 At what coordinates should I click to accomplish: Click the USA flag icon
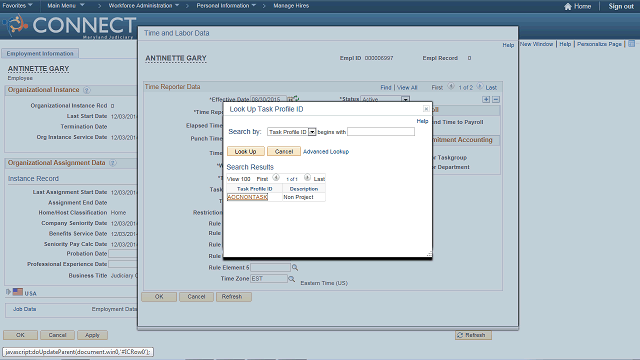18,292
